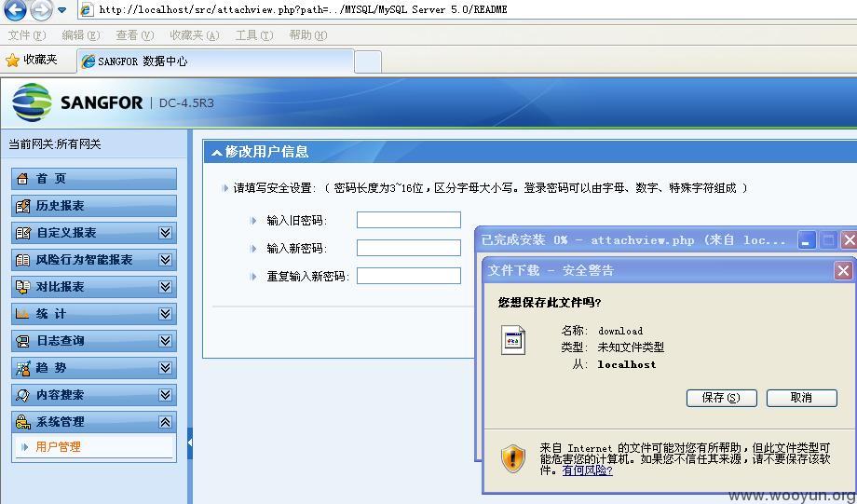Screen dimensions: 857x504
Task: Minimize the attachview.php download window
Action: (807, 240)
